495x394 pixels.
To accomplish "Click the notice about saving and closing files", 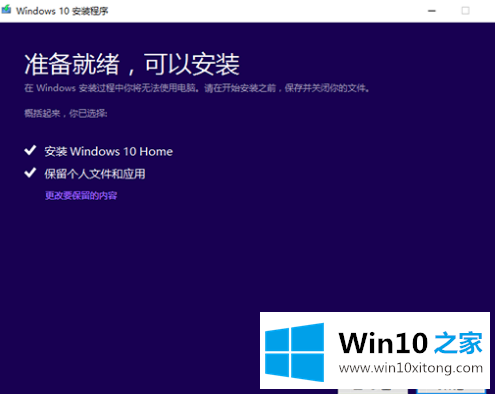I will pyautogui.click(x=197, y=88).
